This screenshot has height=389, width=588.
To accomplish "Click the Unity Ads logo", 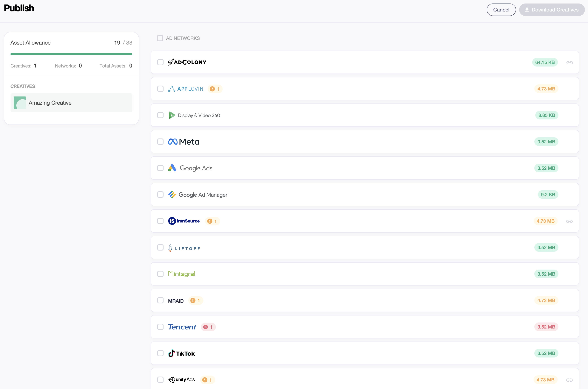I will pyautogui.click(x=182, y=380).
